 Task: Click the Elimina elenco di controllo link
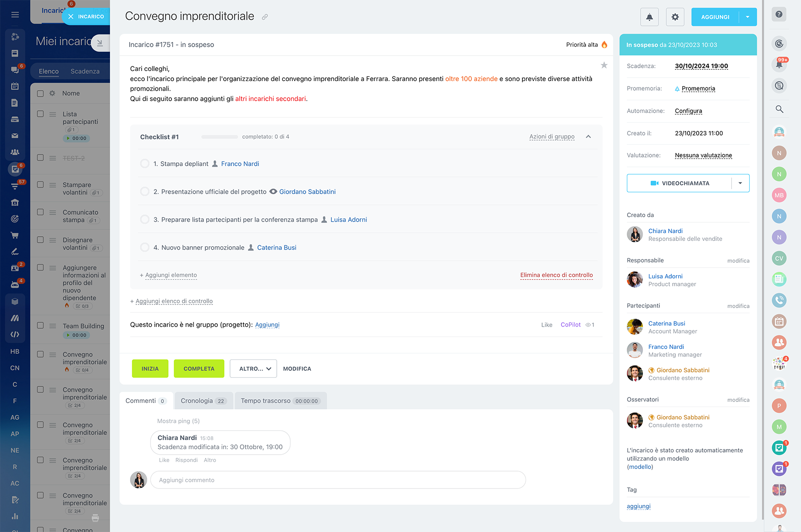[x=556, y=275]
